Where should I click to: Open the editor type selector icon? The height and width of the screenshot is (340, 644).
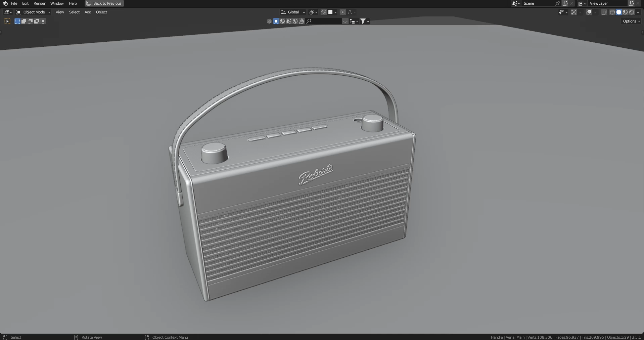(8, 12)
